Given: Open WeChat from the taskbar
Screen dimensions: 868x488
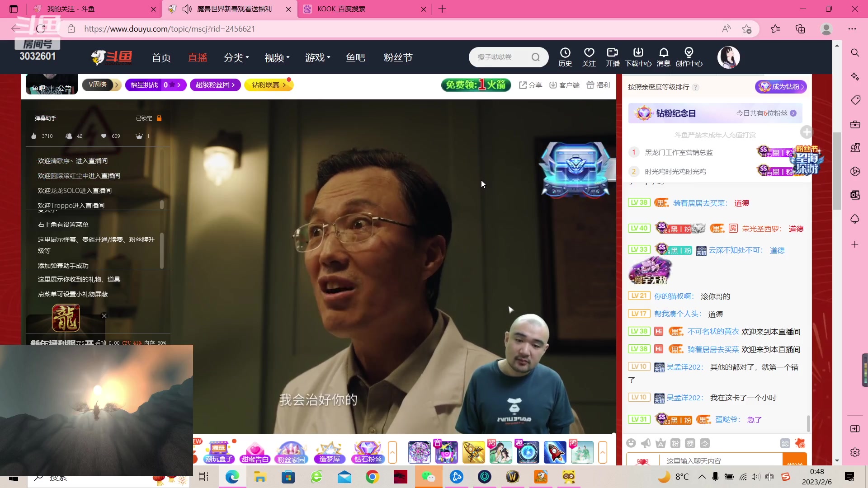Looking at the screenshot, I should point(428,477).
